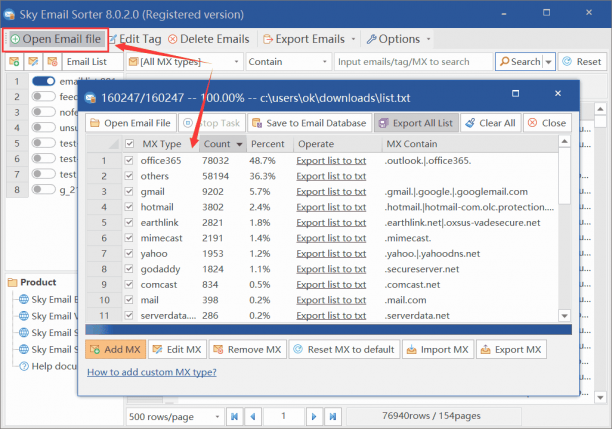
Task: Enable the toggle in email list row 2
Action: 44,96
